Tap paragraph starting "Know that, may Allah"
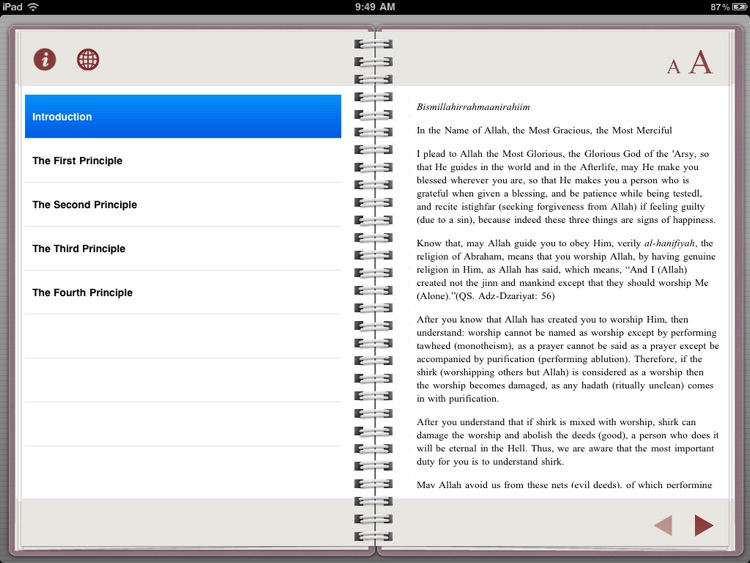 [566, 269]
